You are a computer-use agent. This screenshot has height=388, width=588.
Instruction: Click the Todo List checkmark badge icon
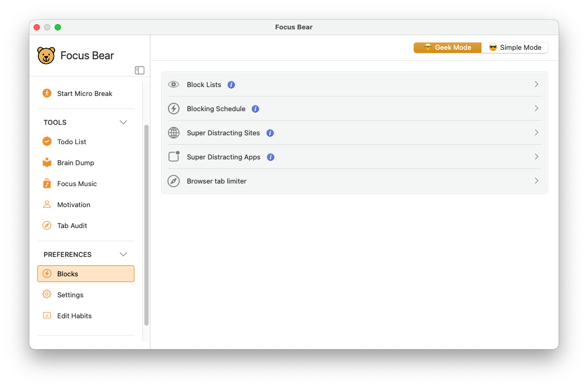click(x=47, y=142)
